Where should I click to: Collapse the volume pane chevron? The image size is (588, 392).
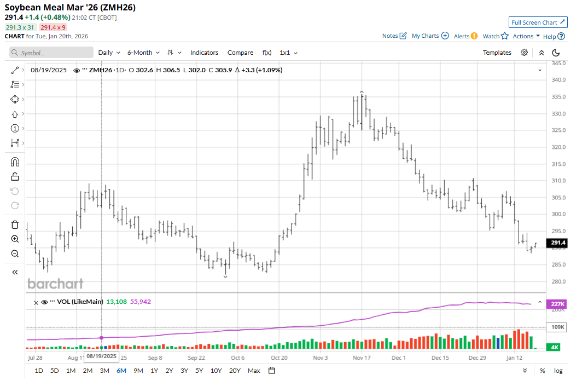click(x=540, y=302)
